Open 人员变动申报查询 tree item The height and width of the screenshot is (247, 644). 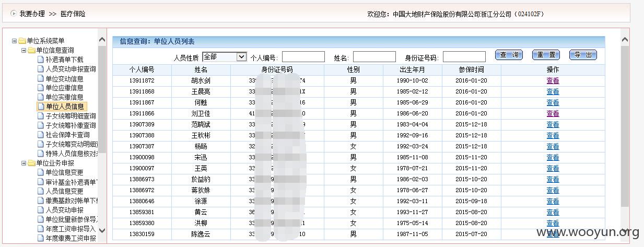[x=71, y=69]
